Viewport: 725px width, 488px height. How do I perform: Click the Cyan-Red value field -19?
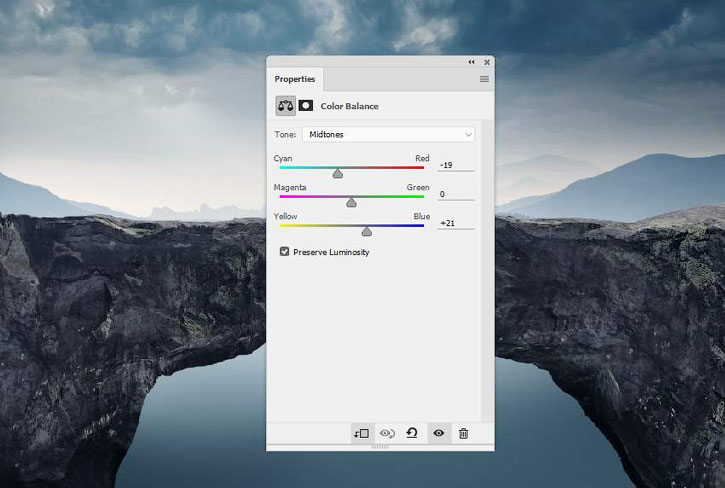click(456, 165)
